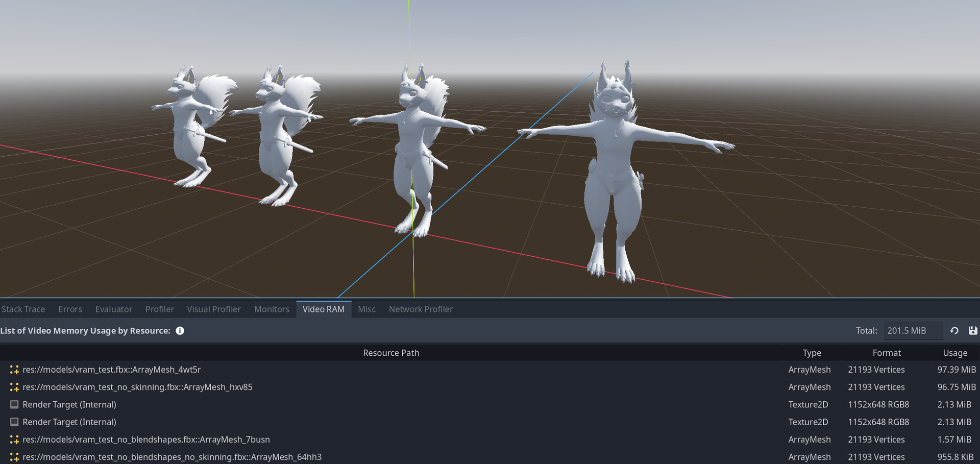The height and width of the screenshot is (464, 980).
Task: Switch to the Stack Trace tab
Action: pyautogui.click(x=23, y=309)
